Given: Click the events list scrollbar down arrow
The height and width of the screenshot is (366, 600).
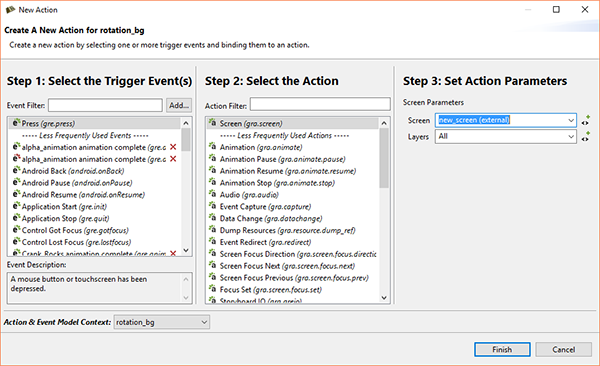Looking at the screenshot, I should click(x=186, y=250).
